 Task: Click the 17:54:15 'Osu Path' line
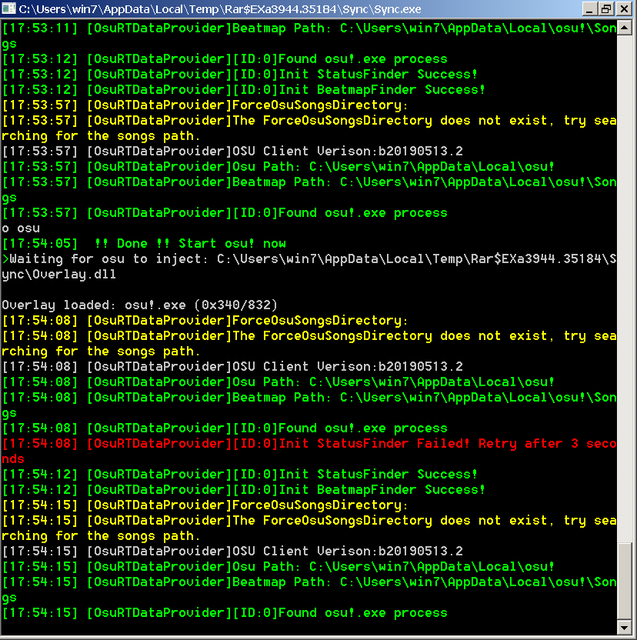click(x=278, y=567)
